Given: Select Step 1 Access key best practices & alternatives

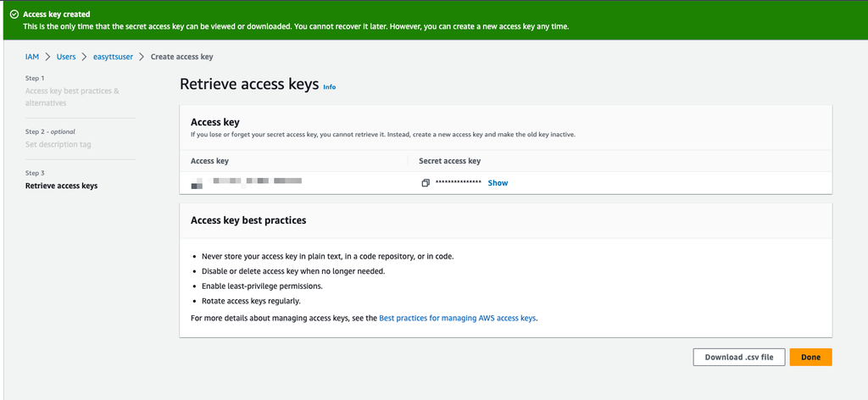Looking at the screenshot, I should point(73,97).
